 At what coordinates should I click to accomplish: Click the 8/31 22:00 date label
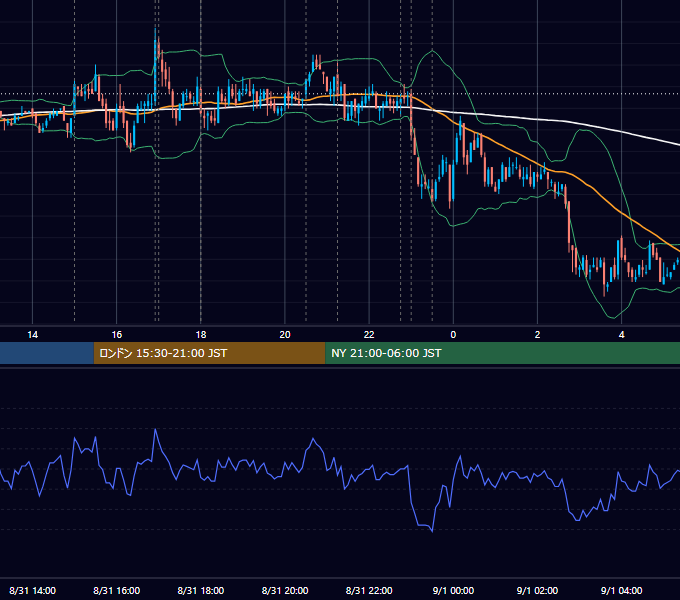coord(369,590)
